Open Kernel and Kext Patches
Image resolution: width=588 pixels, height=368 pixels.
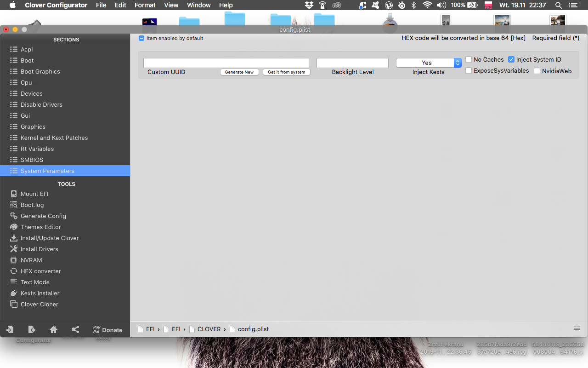coord(65,138)
